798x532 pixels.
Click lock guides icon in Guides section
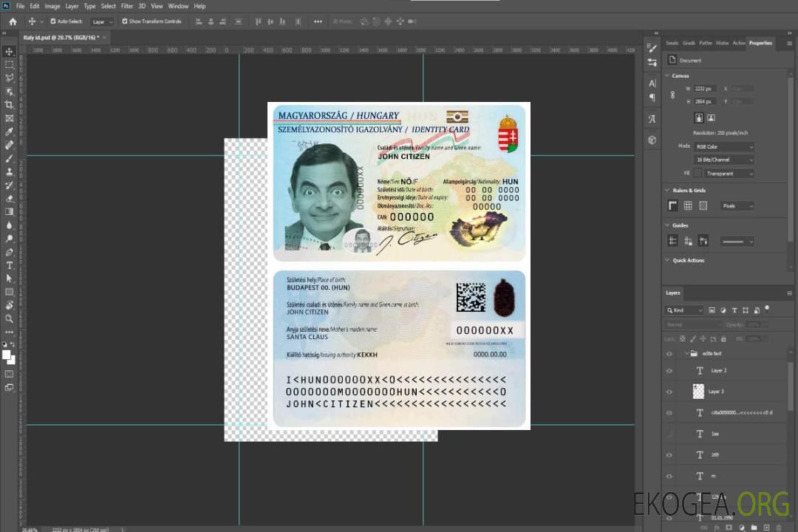tap(688, 241)
